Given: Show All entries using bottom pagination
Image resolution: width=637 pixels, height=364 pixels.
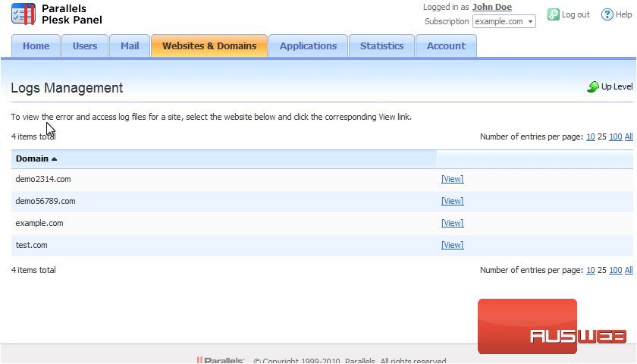Looking at the screenshot, I should click(x=629, y=271).
